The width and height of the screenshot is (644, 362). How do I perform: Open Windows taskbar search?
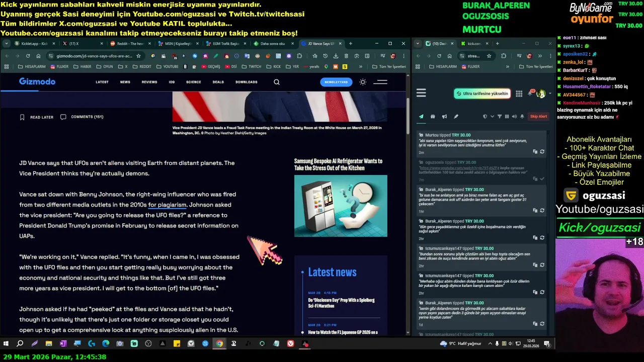[20, 344]
